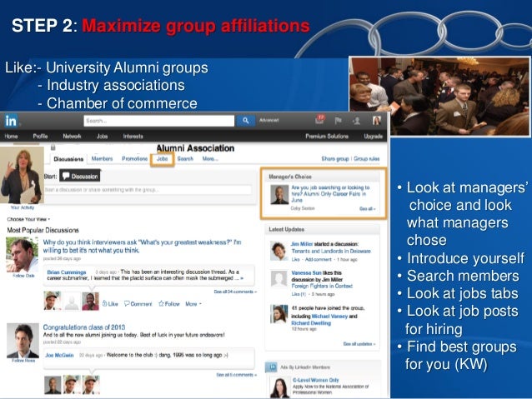Click See all updates link
The width and height of the screenshot is (532, 399).
[x=359, y=344]
